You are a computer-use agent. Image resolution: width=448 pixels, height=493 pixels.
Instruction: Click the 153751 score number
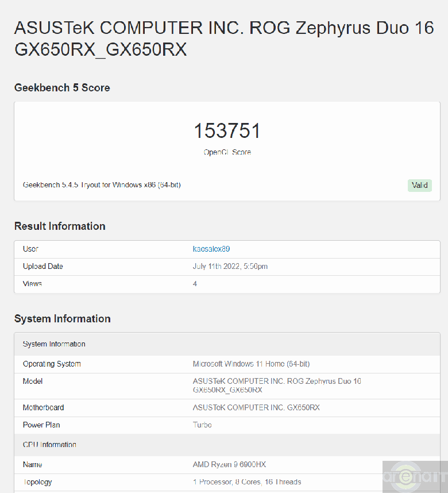pyautogui.click(x=227, y=131)
